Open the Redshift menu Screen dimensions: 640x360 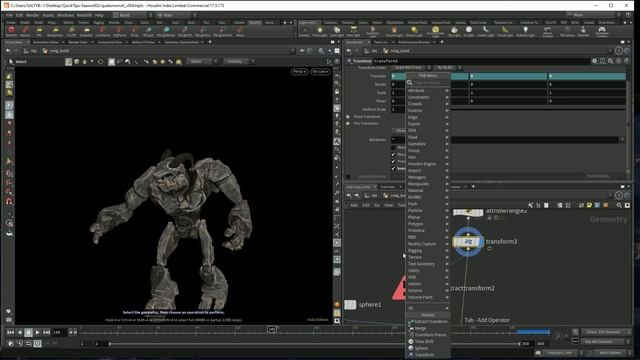[84, 15]
